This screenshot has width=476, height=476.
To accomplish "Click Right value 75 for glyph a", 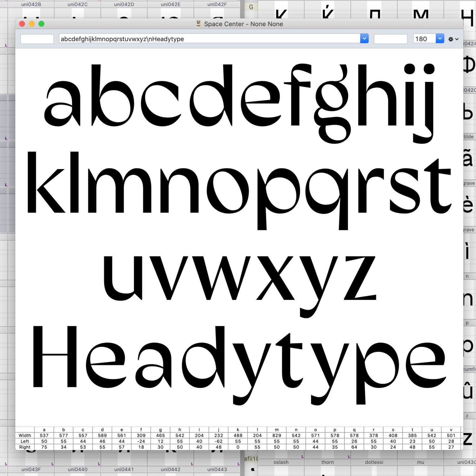I will [44, 447].
